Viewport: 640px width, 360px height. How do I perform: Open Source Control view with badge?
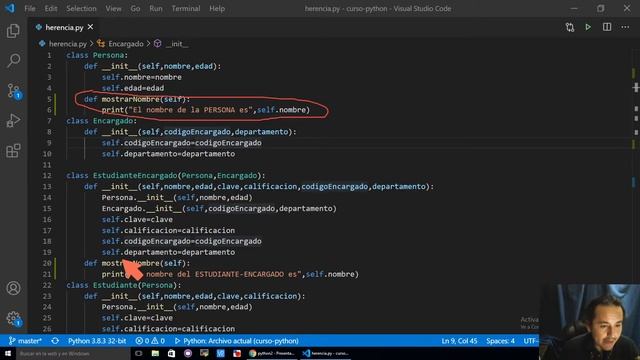(14, 91)
